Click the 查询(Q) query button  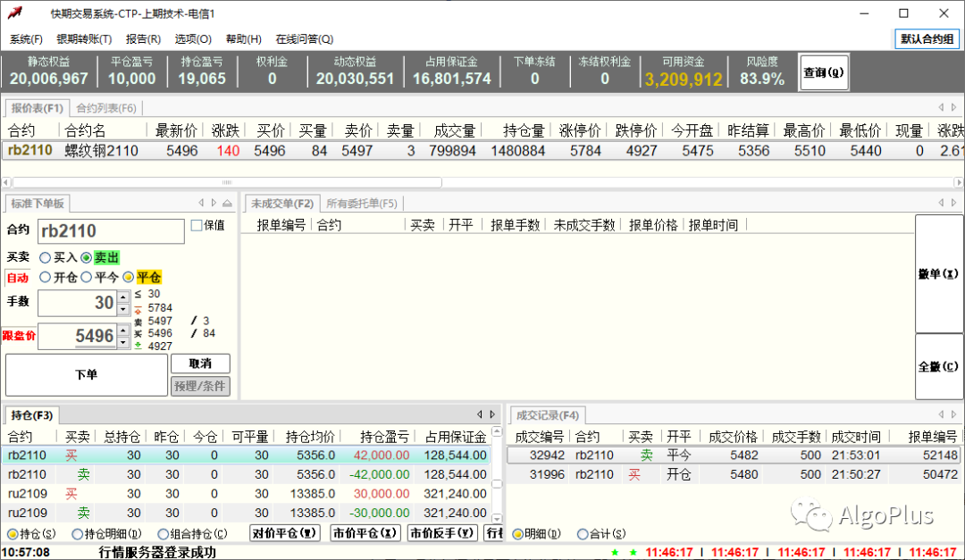point(823,71)
